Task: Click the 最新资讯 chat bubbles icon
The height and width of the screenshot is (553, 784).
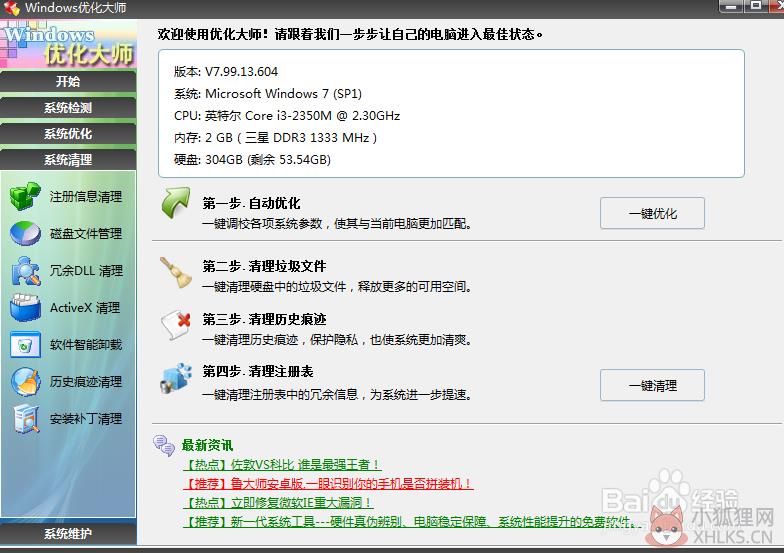Action: (x=164, y=445)
